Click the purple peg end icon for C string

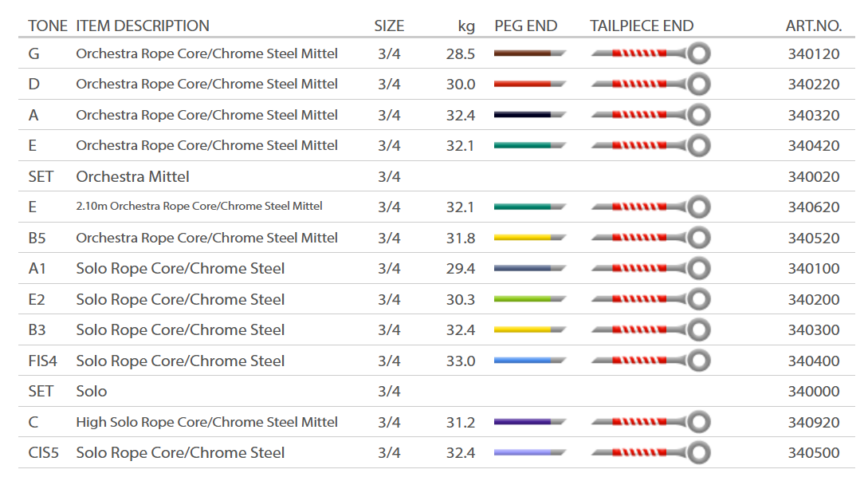pos(529,422)
